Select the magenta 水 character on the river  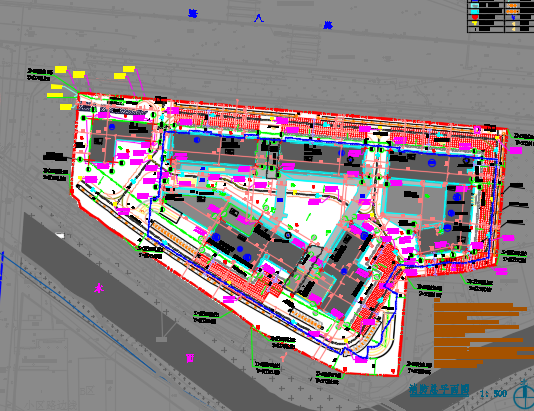pos(99,288)
